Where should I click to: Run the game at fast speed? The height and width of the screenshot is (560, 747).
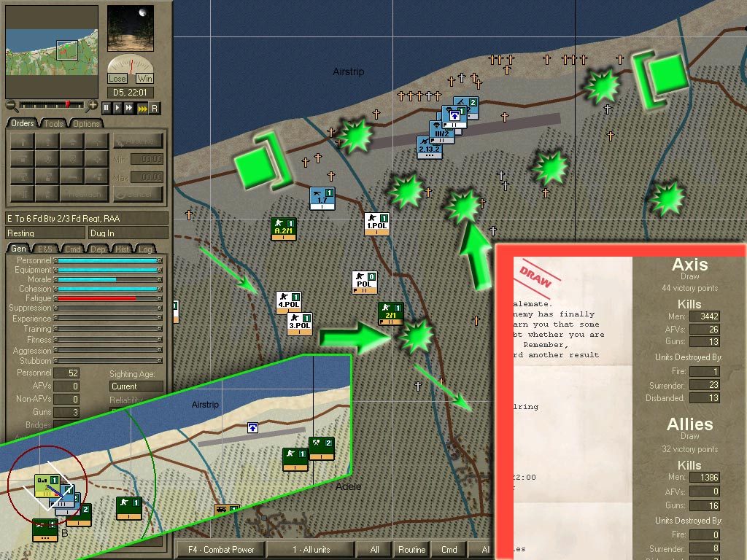(x=129, y=108)
